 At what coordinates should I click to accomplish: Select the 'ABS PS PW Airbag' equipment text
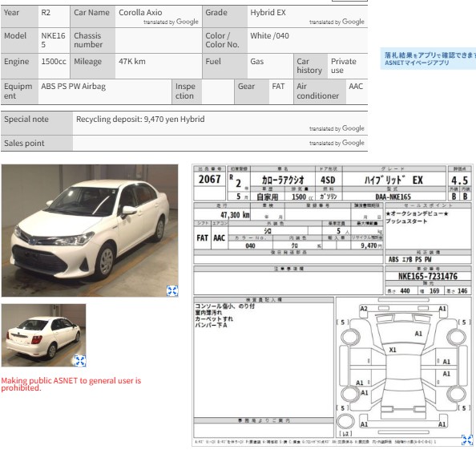74,87
